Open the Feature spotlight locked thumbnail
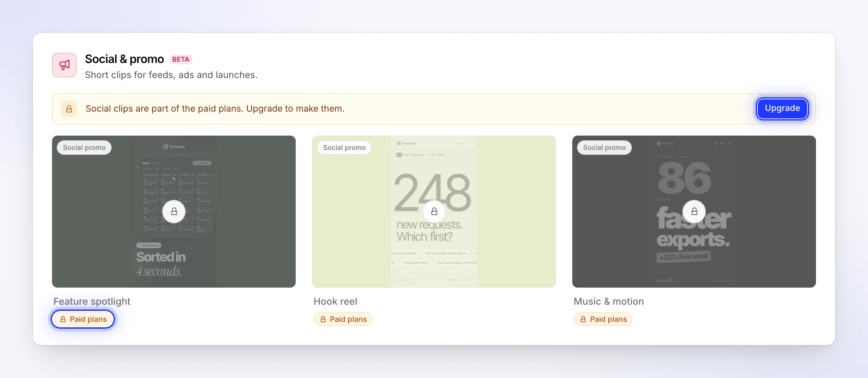 click(x=174, y=212)
